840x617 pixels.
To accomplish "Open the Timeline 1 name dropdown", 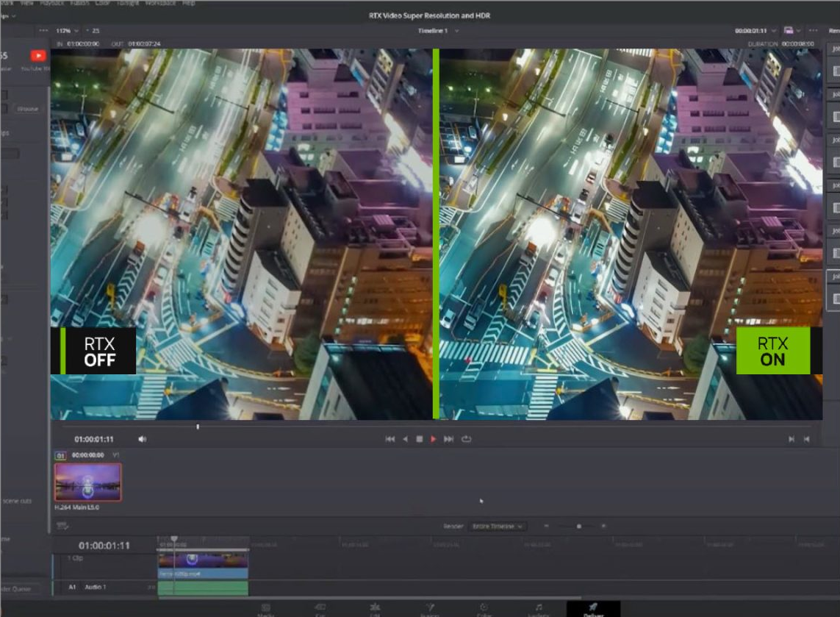I will [x=438, y=31].
